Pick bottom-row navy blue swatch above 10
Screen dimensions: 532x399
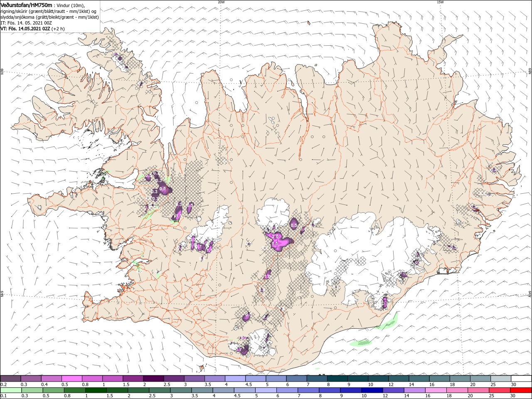[x=372, y=390]
